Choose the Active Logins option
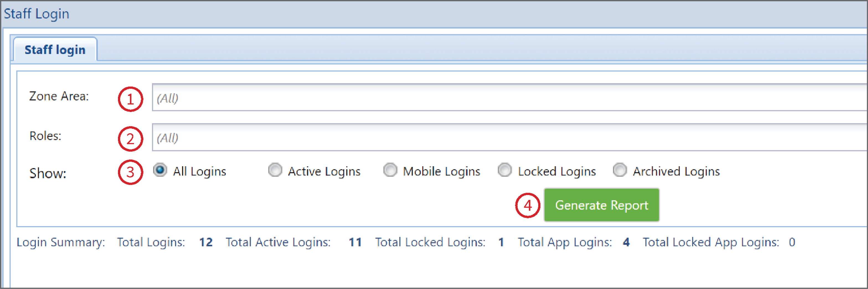This screenshot has height=289, width=868. pos(275,170)
